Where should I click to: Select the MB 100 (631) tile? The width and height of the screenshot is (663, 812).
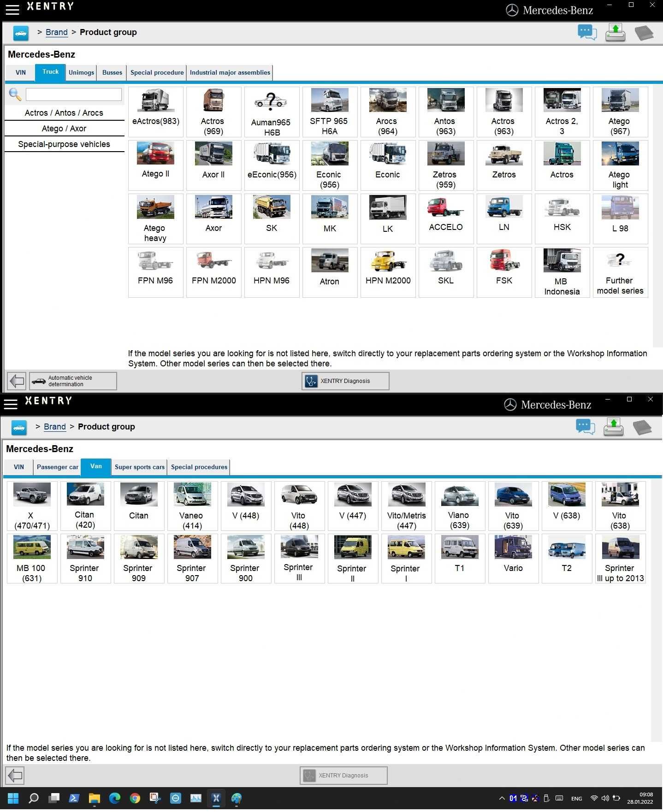tap(32, 559)
